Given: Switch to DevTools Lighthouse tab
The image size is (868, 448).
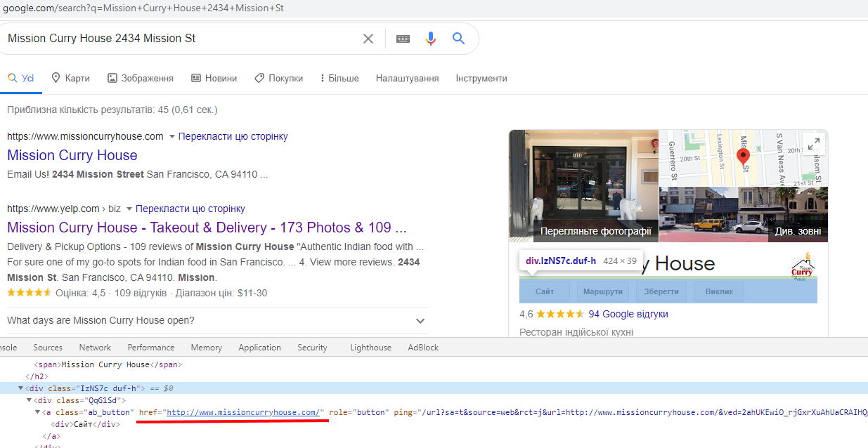Looking at the screenshot, I should tap(371, 347).
